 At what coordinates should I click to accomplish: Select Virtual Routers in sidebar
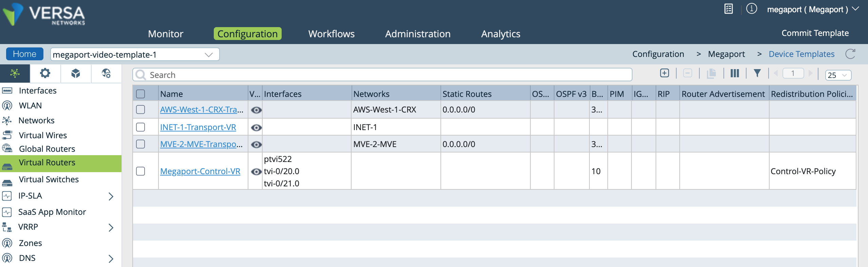point(61,163)
